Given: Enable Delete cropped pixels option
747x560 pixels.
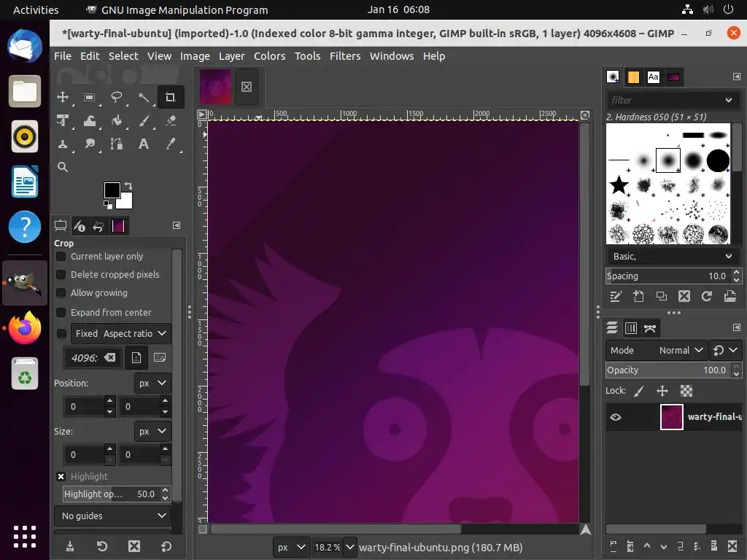Looking at the screenshot, I should tap(61, 275).
